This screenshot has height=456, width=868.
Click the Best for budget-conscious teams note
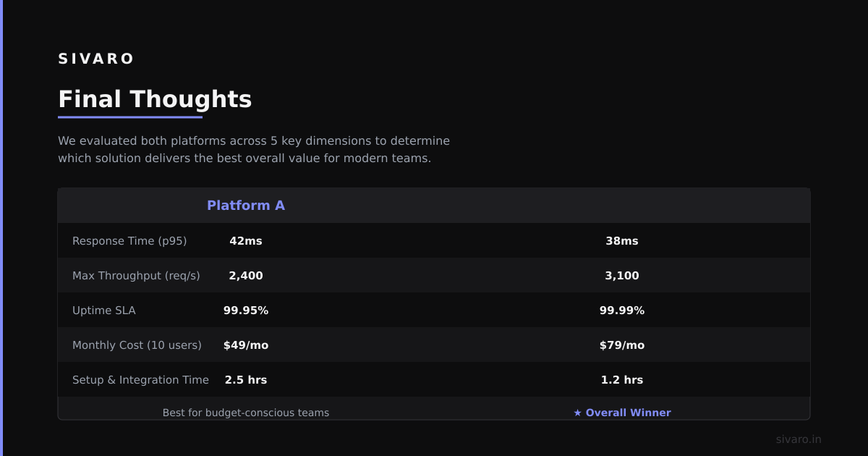click(x=246, y=413)
